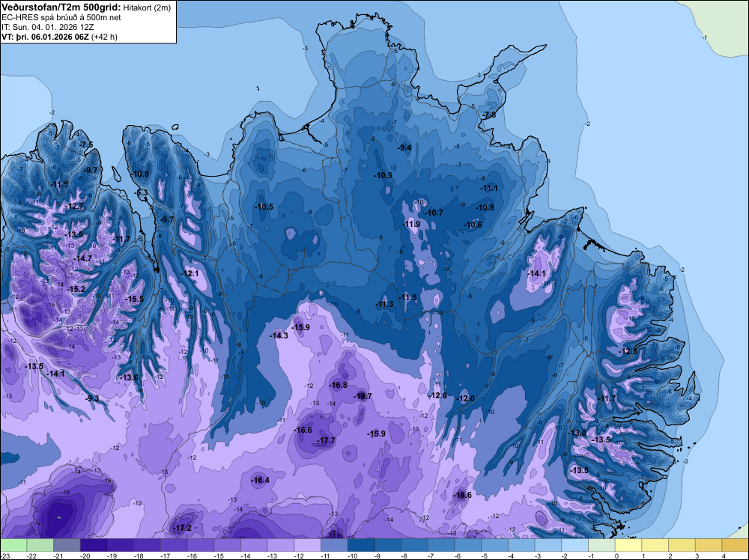749x560 pixels.
Task: Click the -16.4 temperature value
Action: tap(261, 480)
